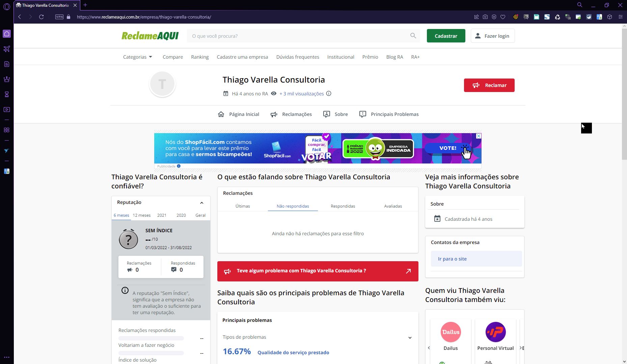This screenshot has height=364, width=627.
Task: Expand the Tipos de problemas dropdown
Action: coord(317,337)
